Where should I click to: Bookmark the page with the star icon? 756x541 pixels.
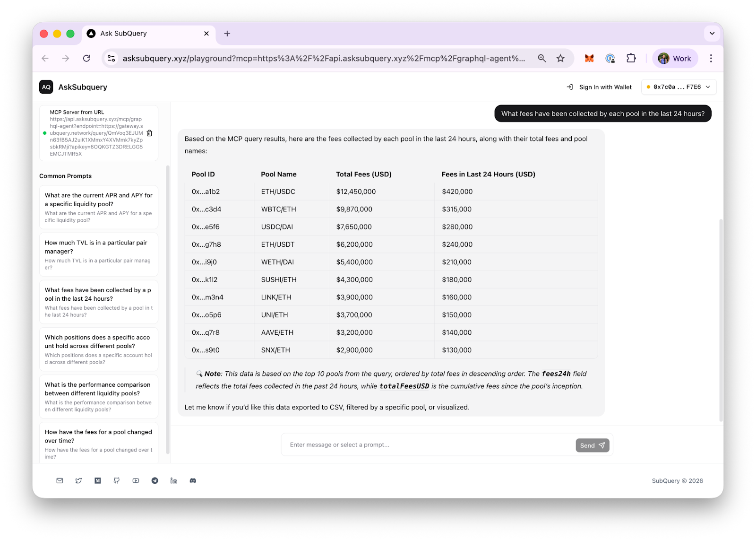tap(560, 58)
